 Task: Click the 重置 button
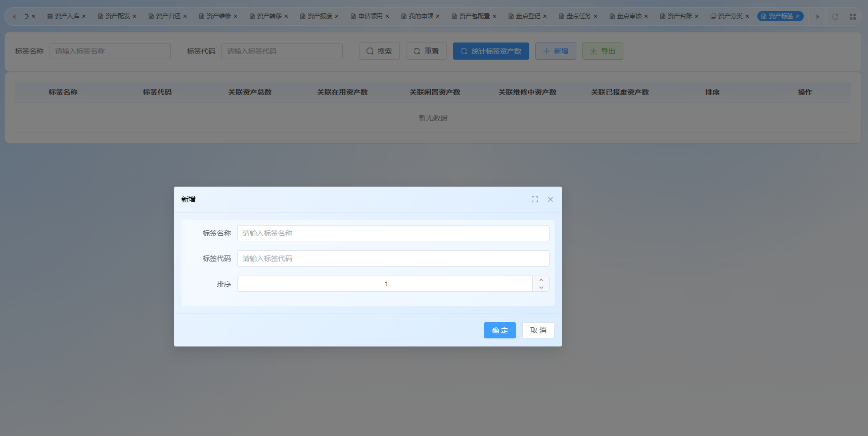pyautogui.click(x=426, y=51)
